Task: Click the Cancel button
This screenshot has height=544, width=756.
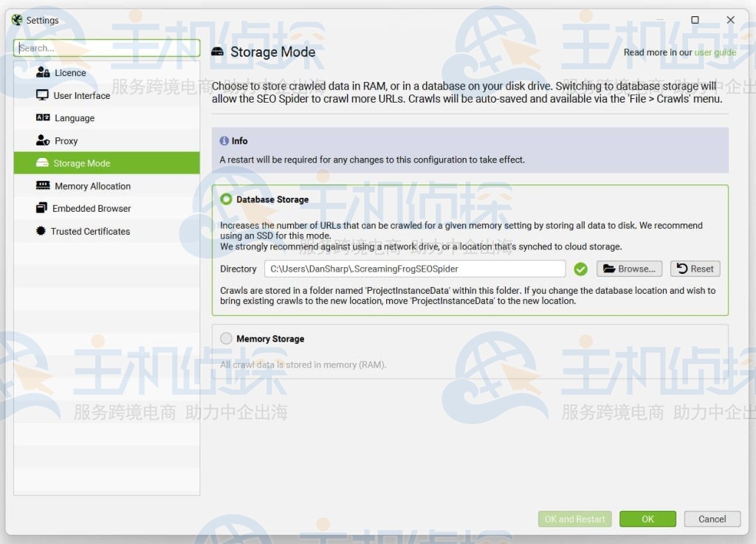Action: [x=712, y=519]
